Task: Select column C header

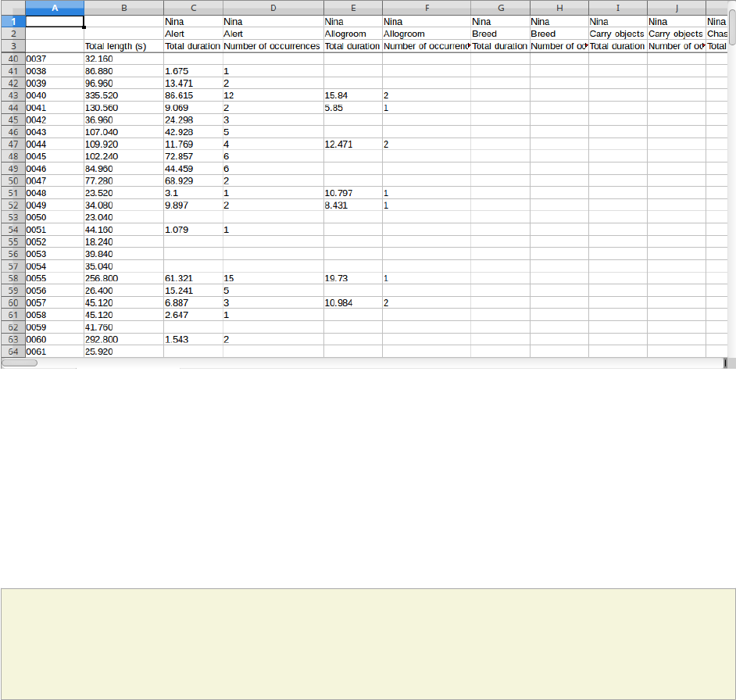Action: pos(194,8)
